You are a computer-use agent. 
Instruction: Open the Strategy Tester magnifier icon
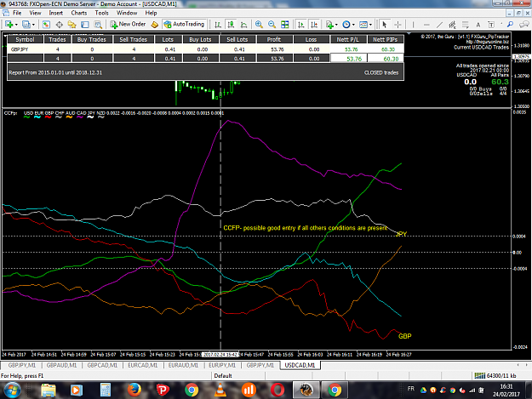(x=98, y=25)
